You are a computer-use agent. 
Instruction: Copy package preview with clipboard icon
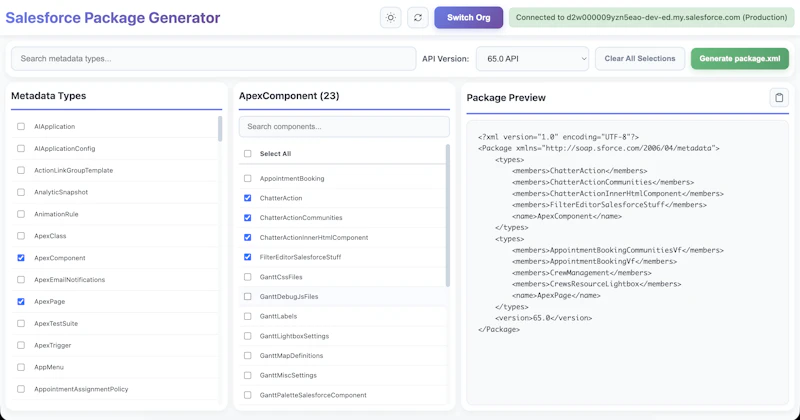(779, 97)
